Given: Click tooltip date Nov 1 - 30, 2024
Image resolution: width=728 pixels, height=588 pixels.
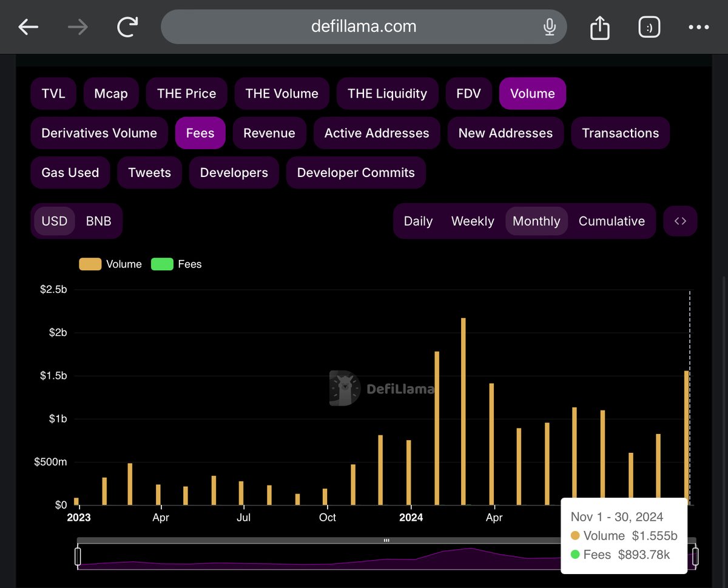Looking at the screenshot, I should pyautogui.click(x=617, y=517).
